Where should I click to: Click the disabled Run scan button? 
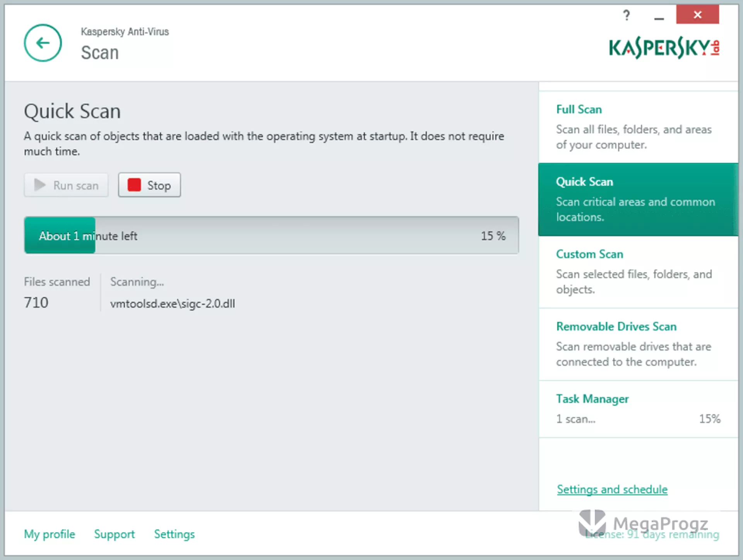pyautogui.click(x=66, y=185)
